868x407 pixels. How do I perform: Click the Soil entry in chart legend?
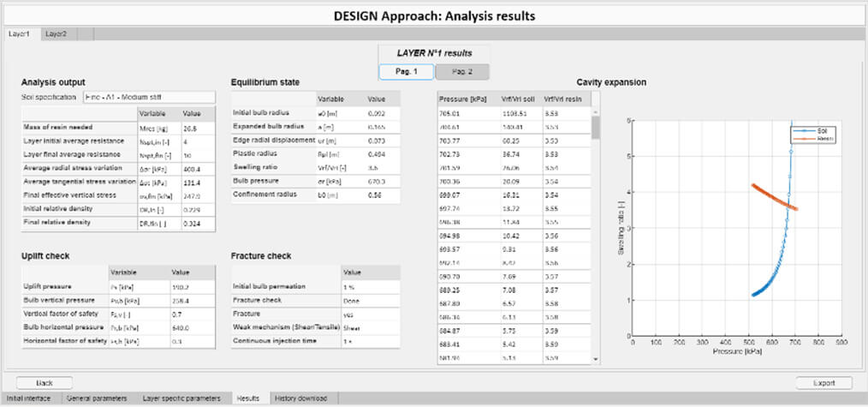pyautogui.click(x=812, y=130)
